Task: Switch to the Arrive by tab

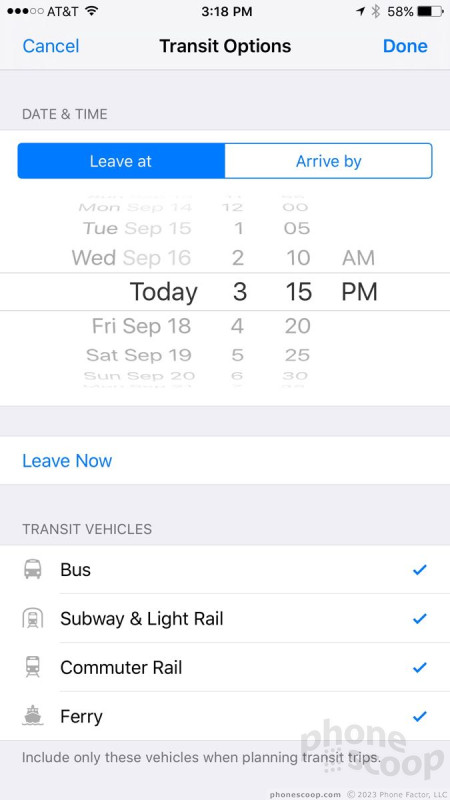Action: click(x=329, y=161)
